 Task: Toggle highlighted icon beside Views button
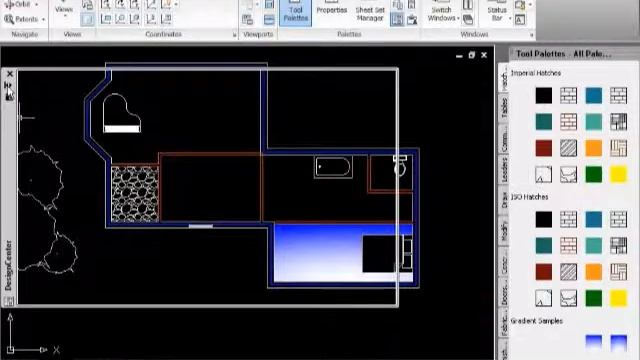coord(87,19)
